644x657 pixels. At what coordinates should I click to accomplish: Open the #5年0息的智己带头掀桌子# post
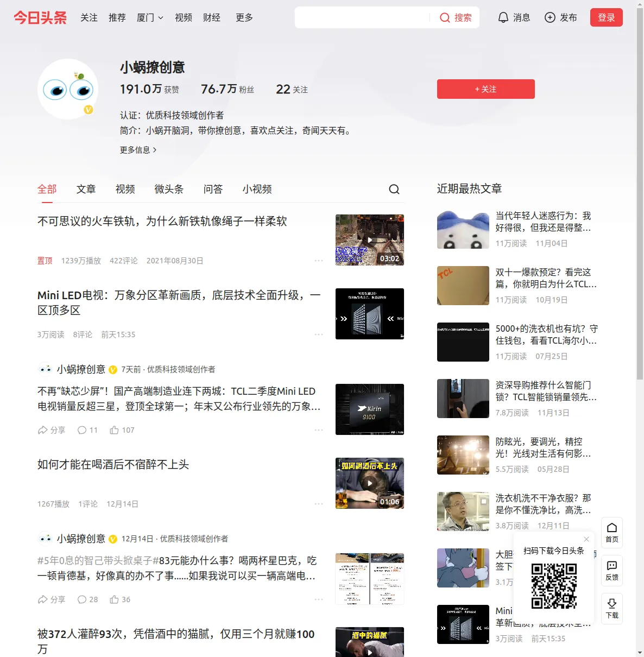coord(177,568)
